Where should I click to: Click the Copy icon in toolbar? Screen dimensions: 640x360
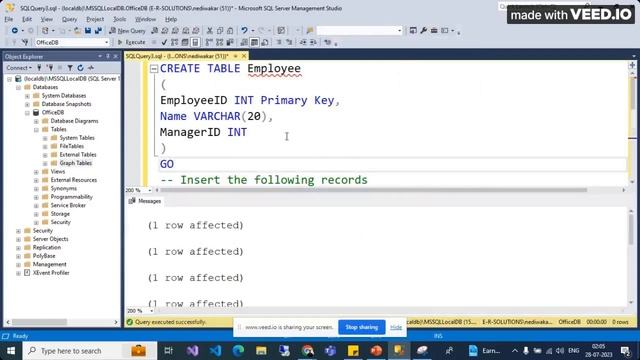[220, 31]
